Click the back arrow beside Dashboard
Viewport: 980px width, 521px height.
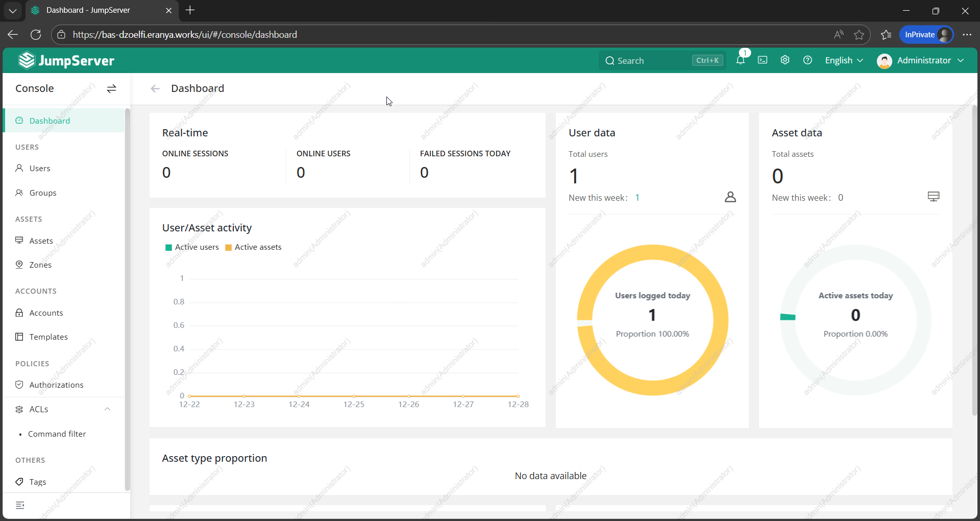155,89
